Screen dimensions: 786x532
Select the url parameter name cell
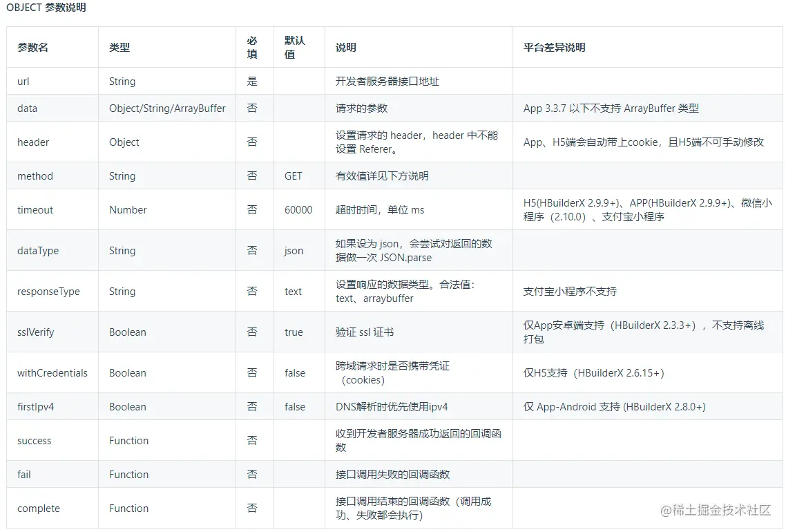(x=23, y=81)
